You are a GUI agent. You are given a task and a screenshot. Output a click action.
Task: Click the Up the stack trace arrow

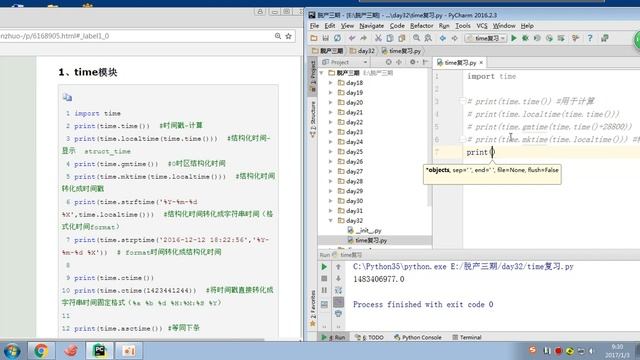338,267
